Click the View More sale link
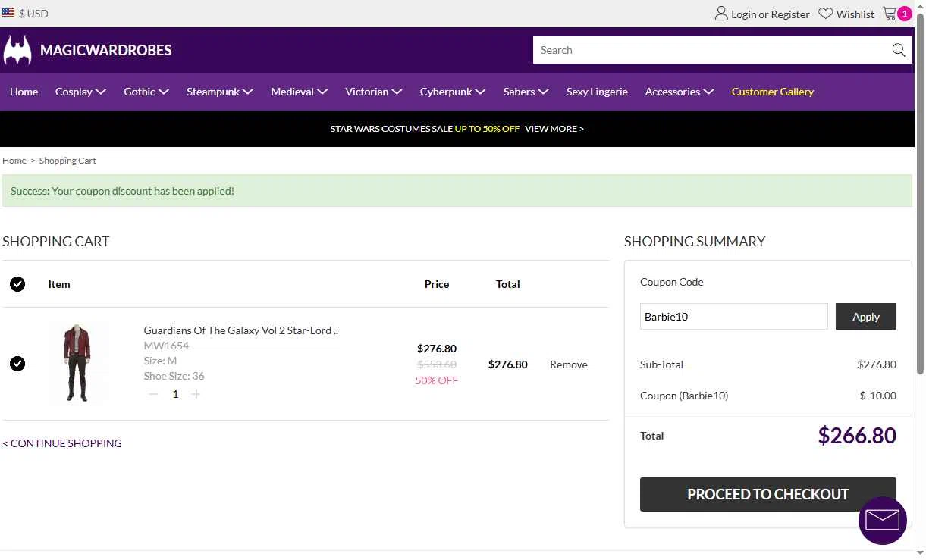Screen dimensions: 926x560 coord(554,129)
